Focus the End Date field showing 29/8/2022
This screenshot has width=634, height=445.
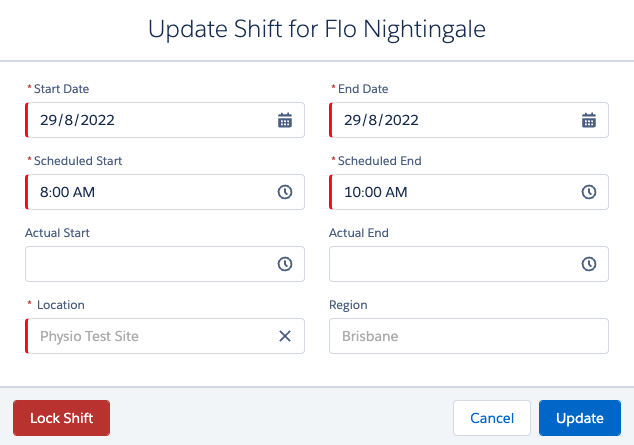pos(469,120)
